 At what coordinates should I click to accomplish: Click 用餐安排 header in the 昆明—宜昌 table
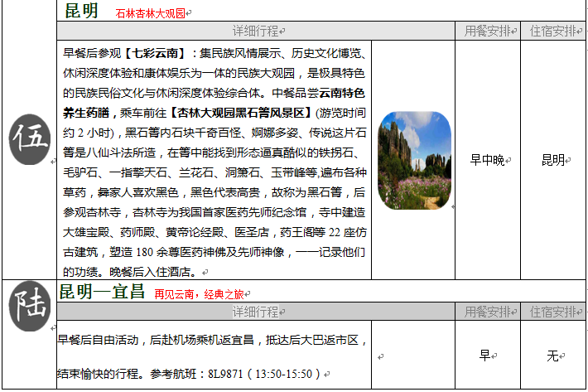[488, 312]
